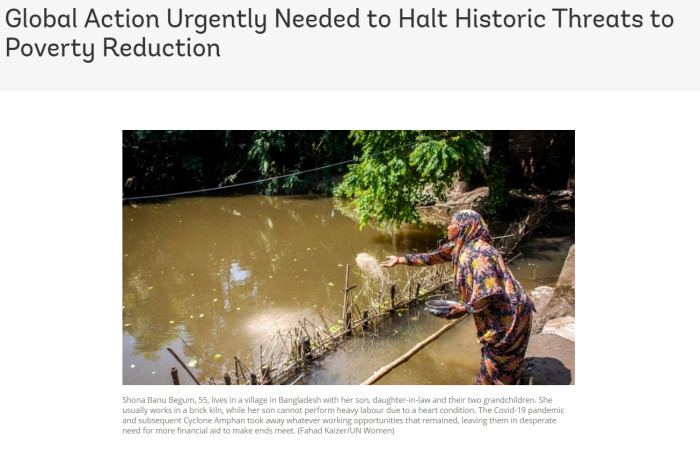The height and width of the screenshot is (449, 700).
Task: Click the green leafy tree branch over pond
Action: point(402,174)
